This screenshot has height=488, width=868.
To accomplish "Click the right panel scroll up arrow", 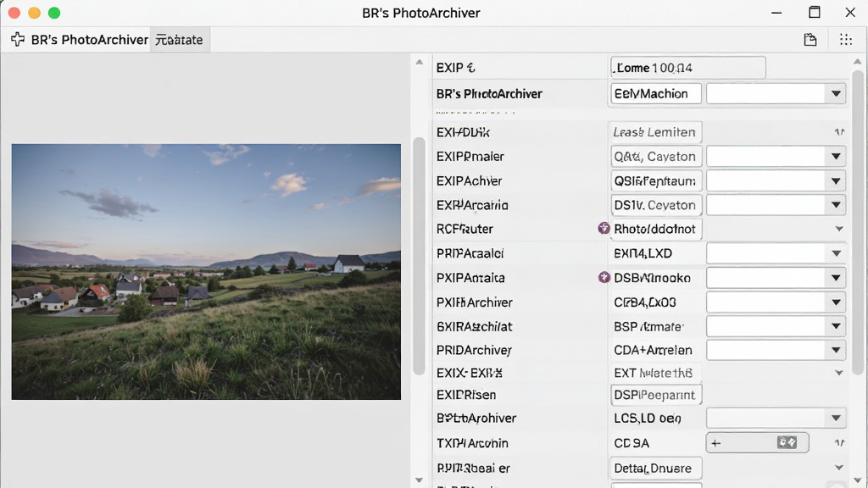I will [858, 61].
